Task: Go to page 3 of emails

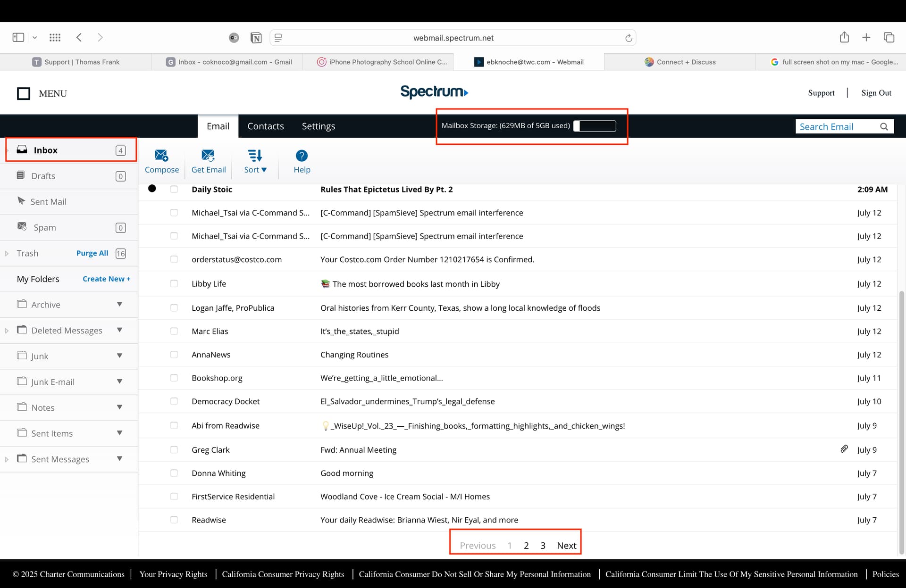Action: [543, 545]
